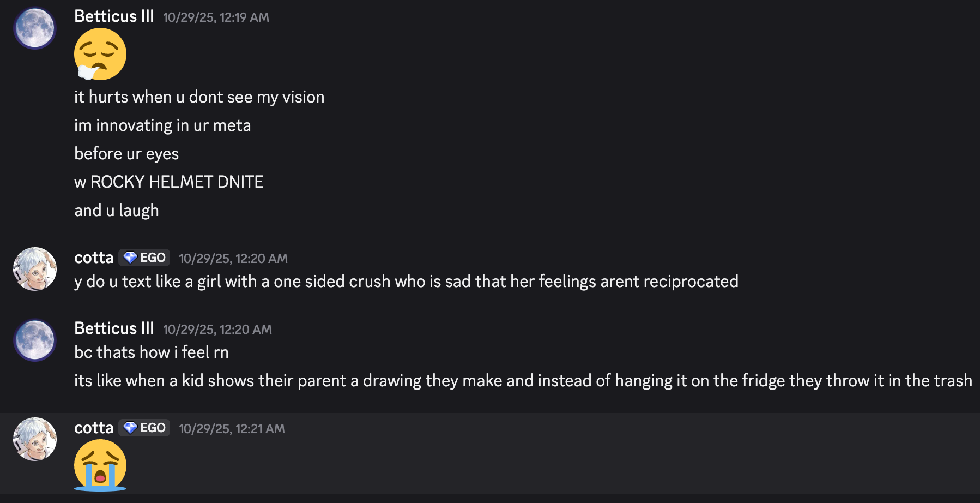This screenshot has height=503, width=980.
Task: Select cotta's one sided crush message
Action: 406,282
